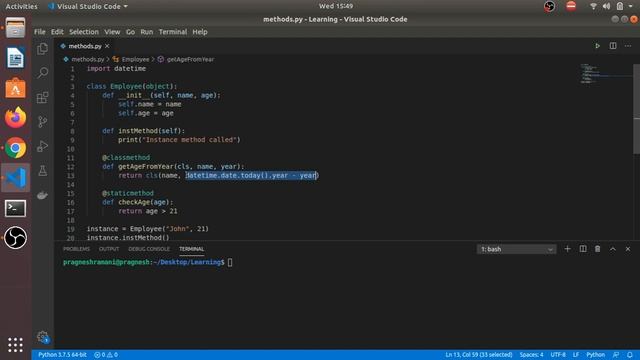This screenshot has height=360, width=640.
Task: Click the @classmethod decorator text
Action: (x=126, y=158)
